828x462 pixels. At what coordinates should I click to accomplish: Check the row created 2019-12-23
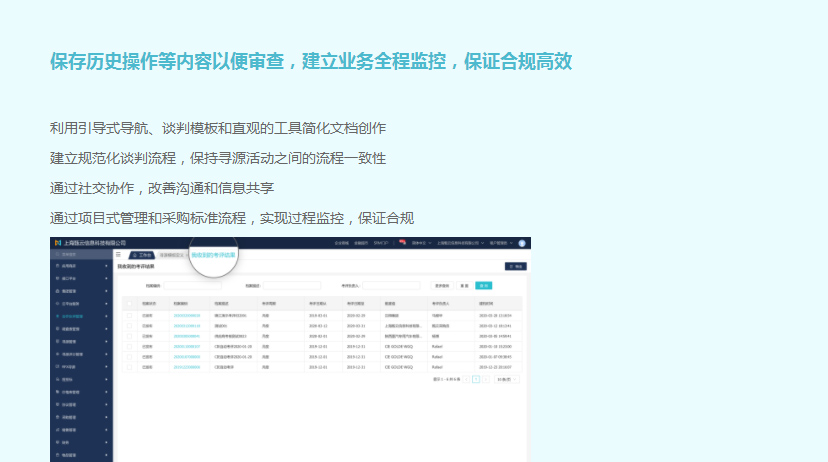[x=129, y=367]
